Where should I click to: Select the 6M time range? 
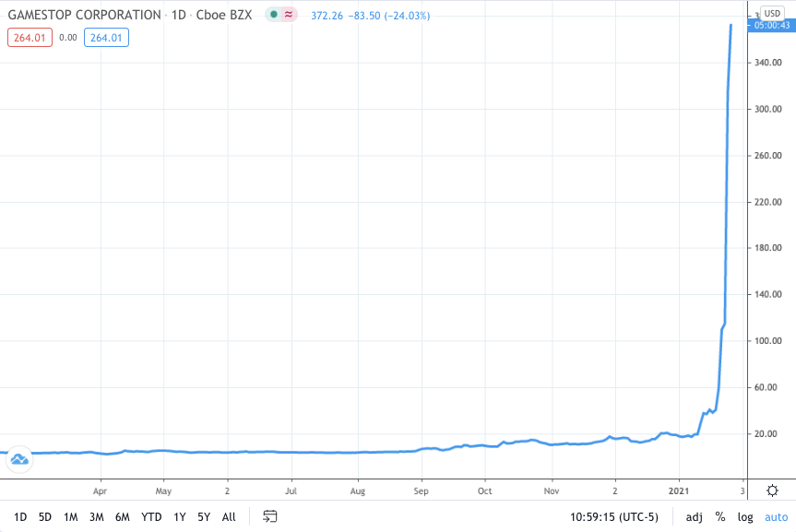point(123,517)
